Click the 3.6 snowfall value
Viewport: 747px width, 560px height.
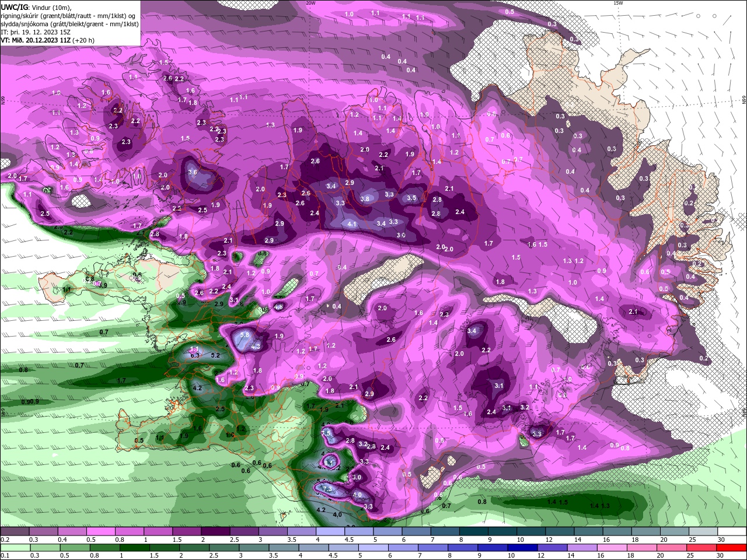pyautogui.click(x=192, y=173)
